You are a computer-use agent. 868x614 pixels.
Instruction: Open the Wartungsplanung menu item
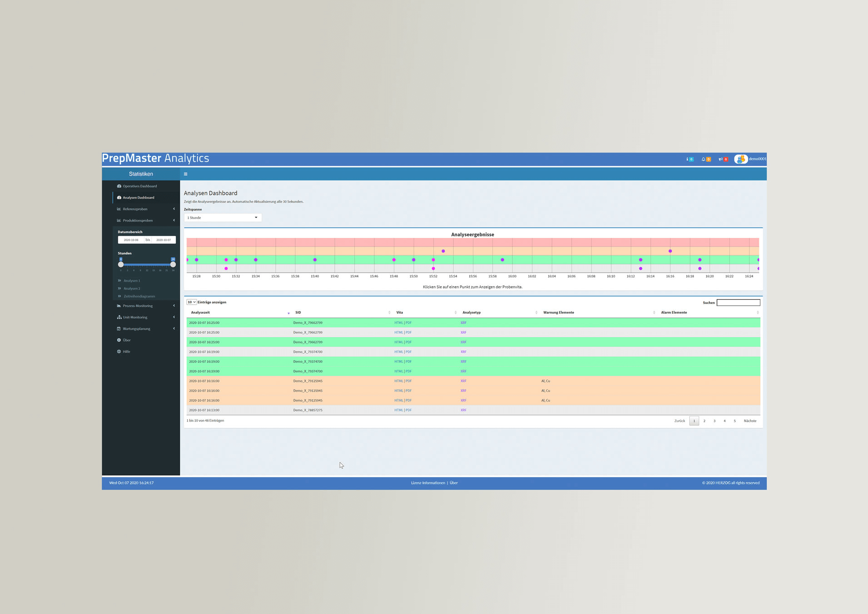(137, 329)
